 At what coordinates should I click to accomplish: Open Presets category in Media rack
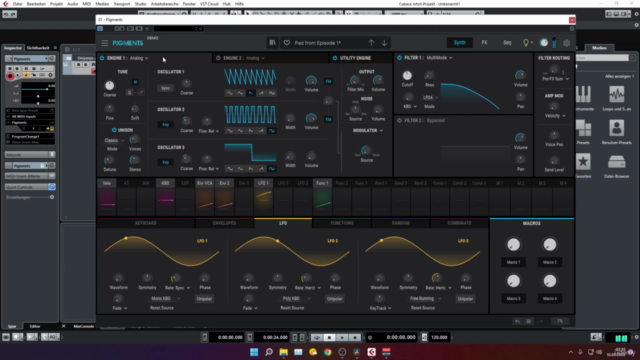[583, 131]
